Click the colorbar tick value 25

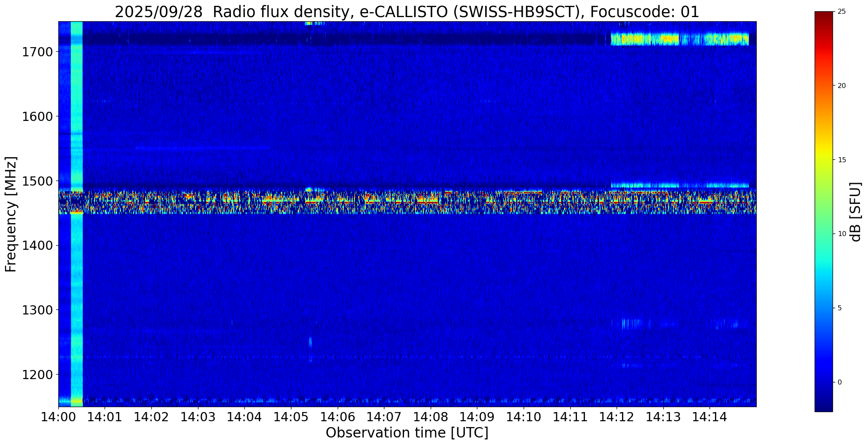(841, 12)
